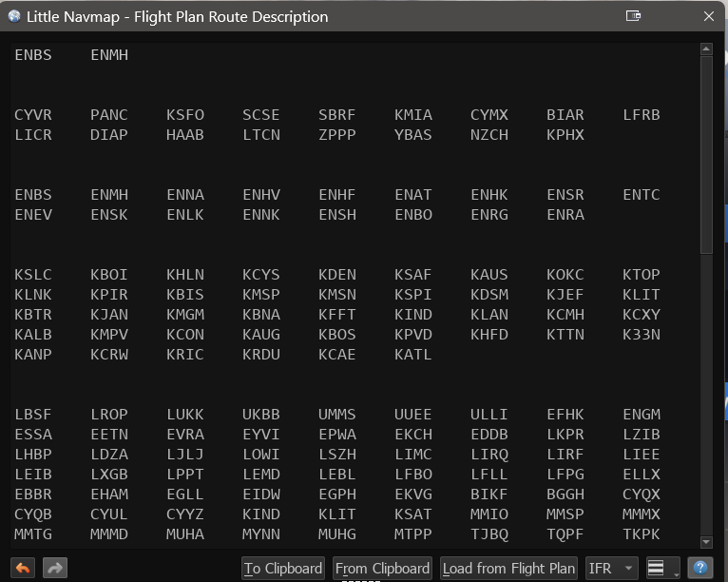Click the LXGB airport code
Screen dimensions: 728x582
(x=109, y=475)
